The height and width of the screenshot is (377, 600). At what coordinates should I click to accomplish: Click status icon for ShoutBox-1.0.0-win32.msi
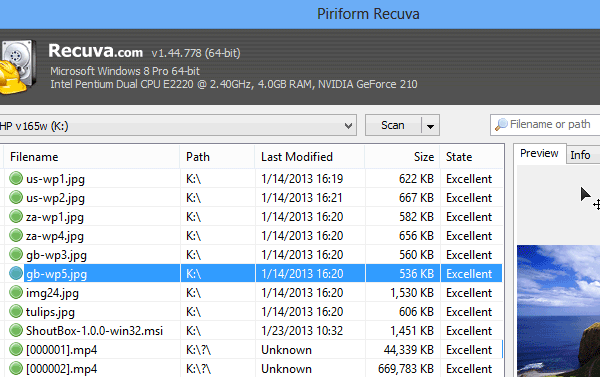(x=16, y=330)
